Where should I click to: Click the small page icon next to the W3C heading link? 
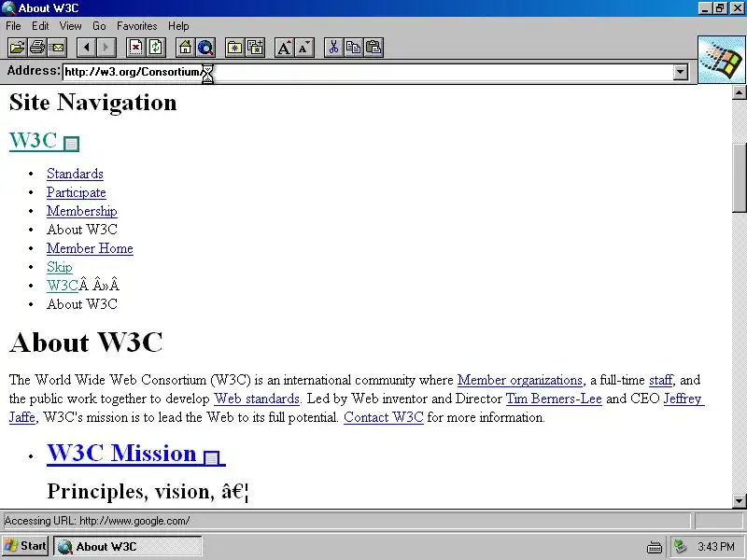[72, 144]
